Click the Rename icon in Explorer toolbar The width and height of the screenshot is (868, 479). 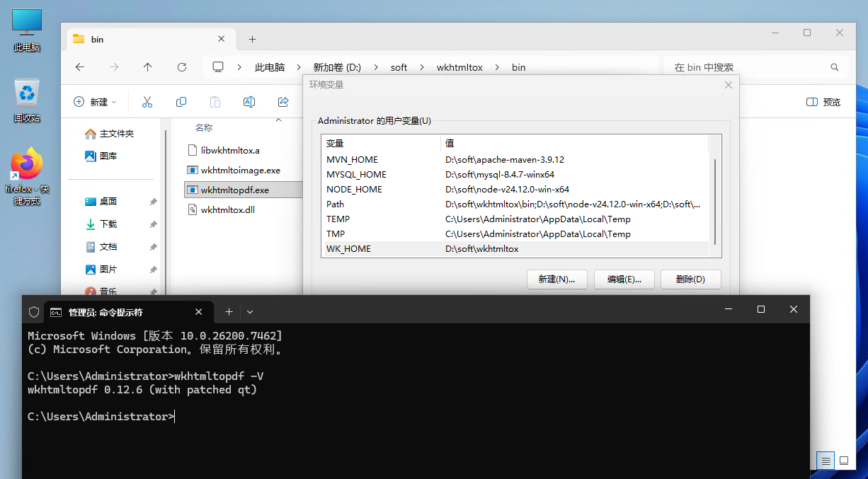click(249, 102)
